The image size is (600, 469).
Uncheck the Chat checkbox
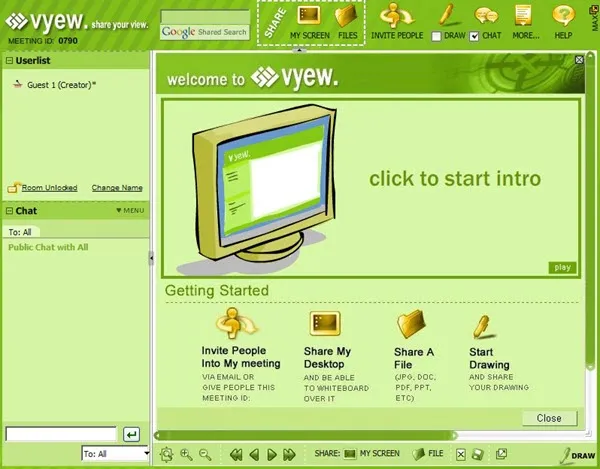(474, 36)
